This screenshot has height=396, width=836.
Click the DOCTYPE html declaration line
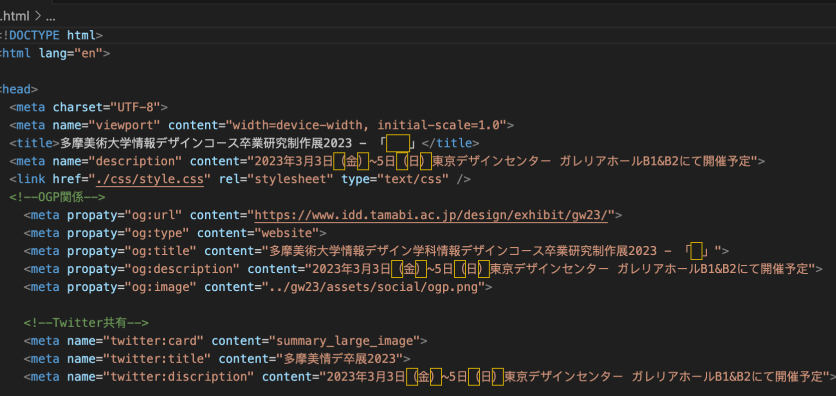pyautogui.click(x=51, y=35)
